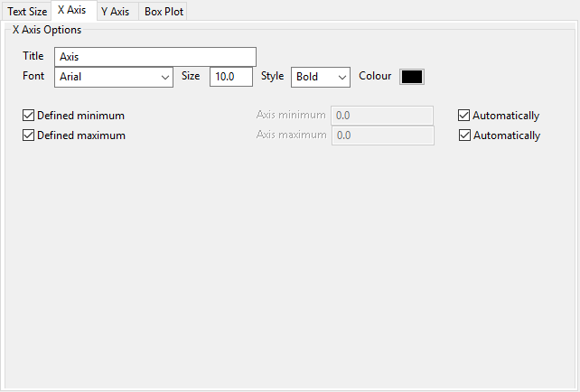Go to the Box Plot tab
This screenshot has width=580, height=392.
[x=164, y=12]
